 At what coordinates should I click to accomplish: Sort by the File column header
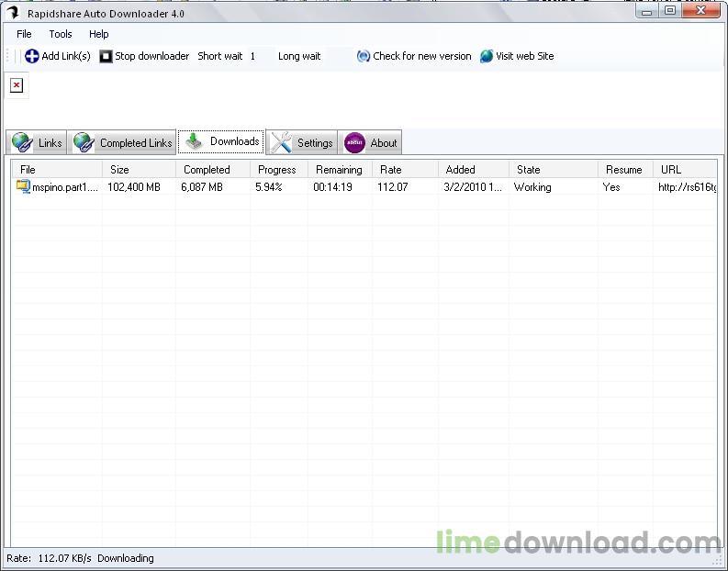(57, 170)
